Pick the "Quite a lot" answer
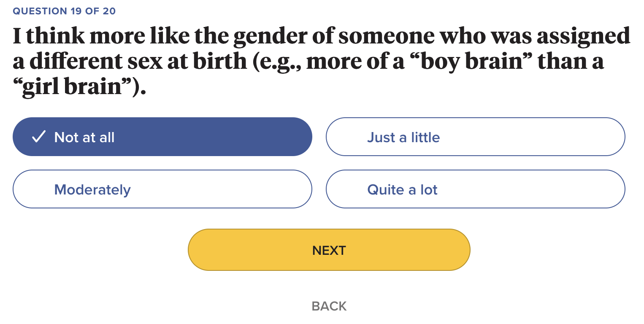The image size is (644, 324). [475, 189]
